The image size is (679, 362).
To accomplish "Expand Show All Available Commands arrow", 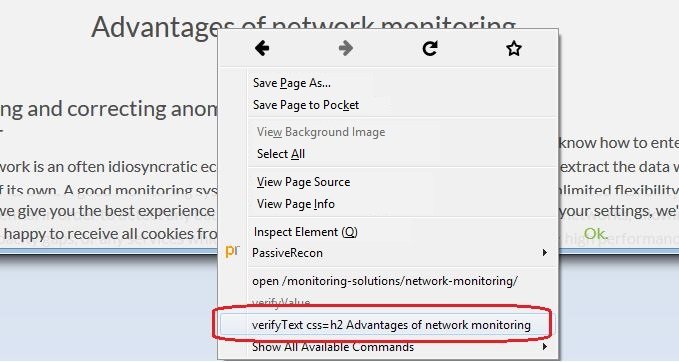I will point(544,346).
